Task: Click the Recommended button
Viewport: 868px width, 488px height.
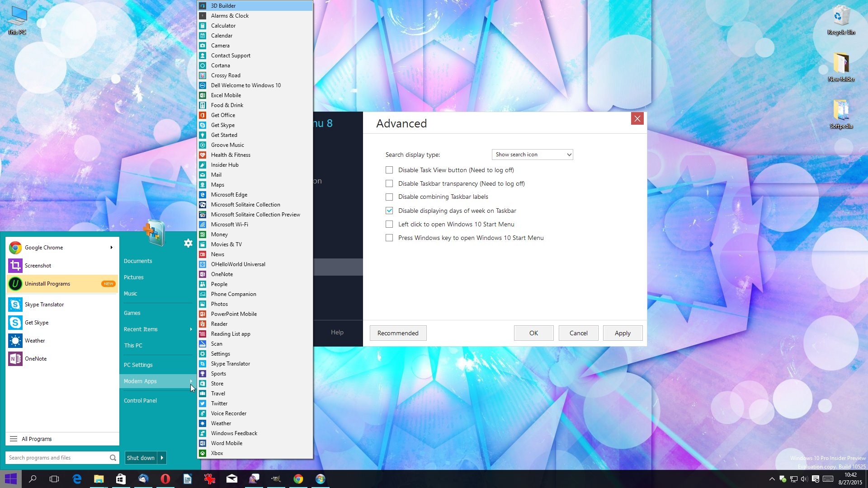Action: pos(398,333)
